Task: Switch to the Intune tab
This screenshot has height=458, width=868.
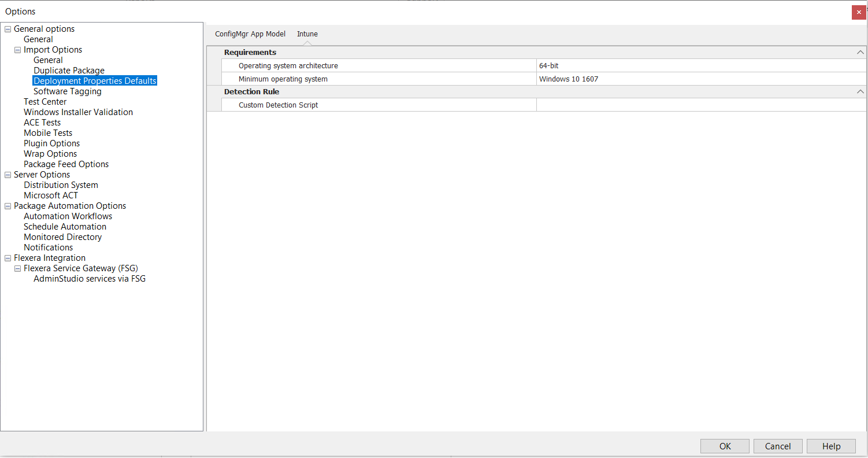Action: pos(307,34)
